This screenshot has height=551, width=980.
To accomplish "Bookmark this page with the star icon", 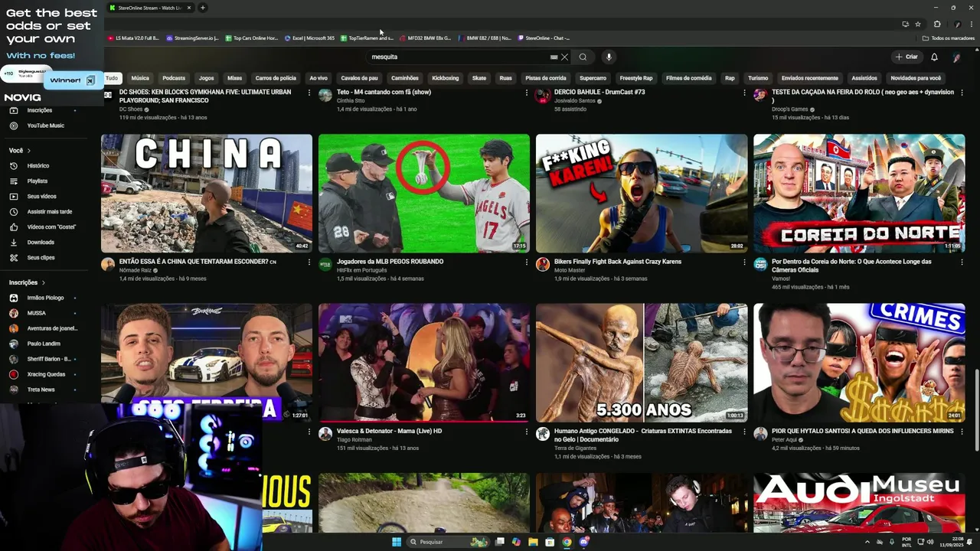I will (918, 24).
